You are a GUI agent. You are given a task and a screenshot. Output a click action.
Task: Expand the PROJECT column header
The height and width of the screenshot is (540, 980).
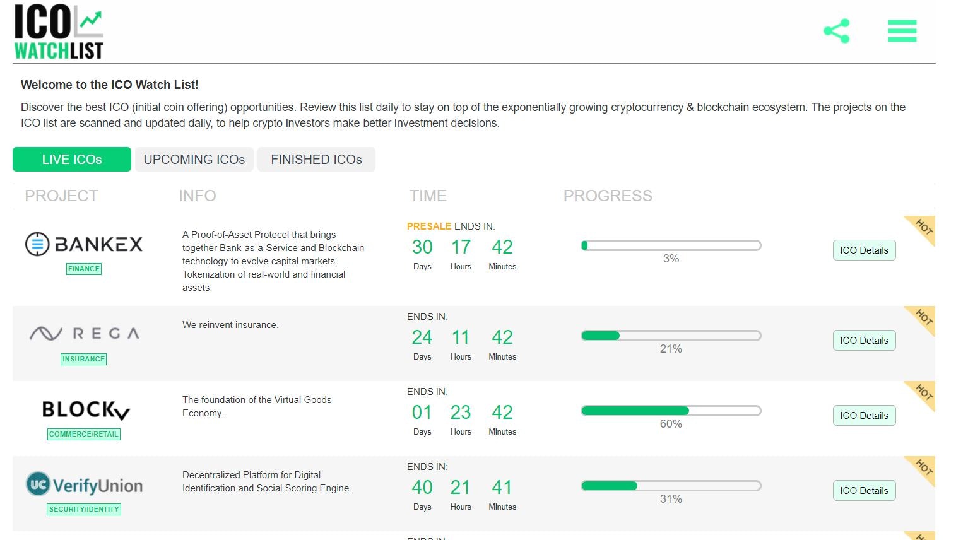point(61,196)
